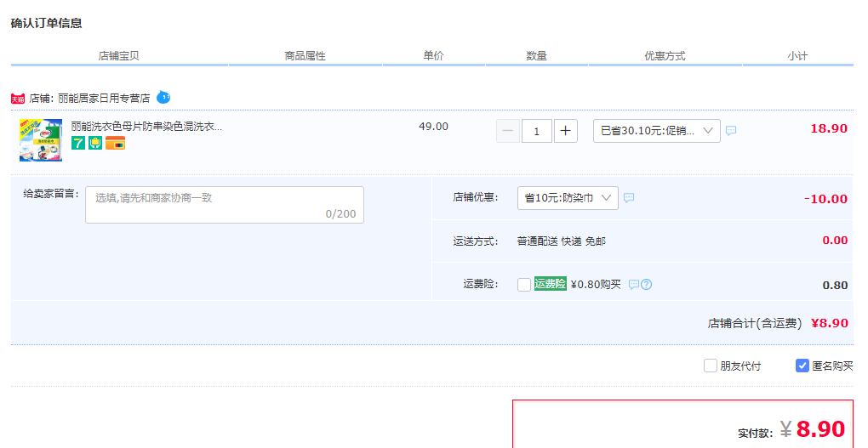Click the 优惠方式 column header
868x448 pixels.
click(665, 56)
